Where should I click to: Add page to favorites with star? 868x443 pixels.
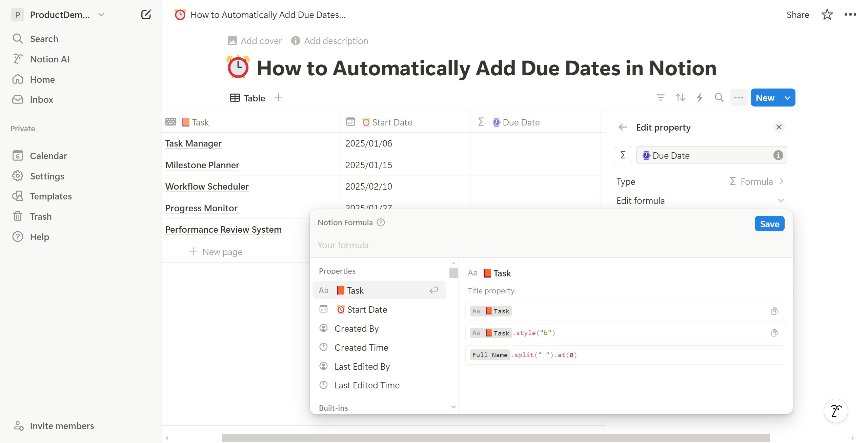coord(827,15)
